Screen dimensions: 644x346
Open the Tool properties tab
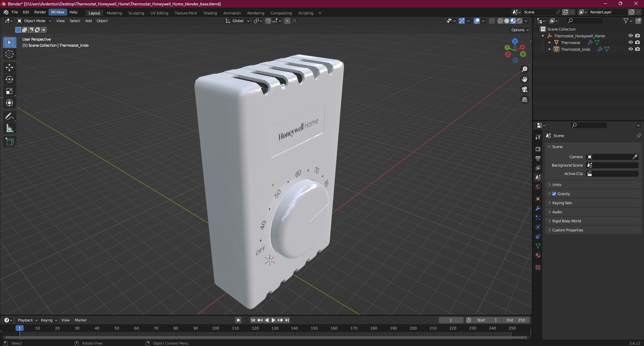538,137
